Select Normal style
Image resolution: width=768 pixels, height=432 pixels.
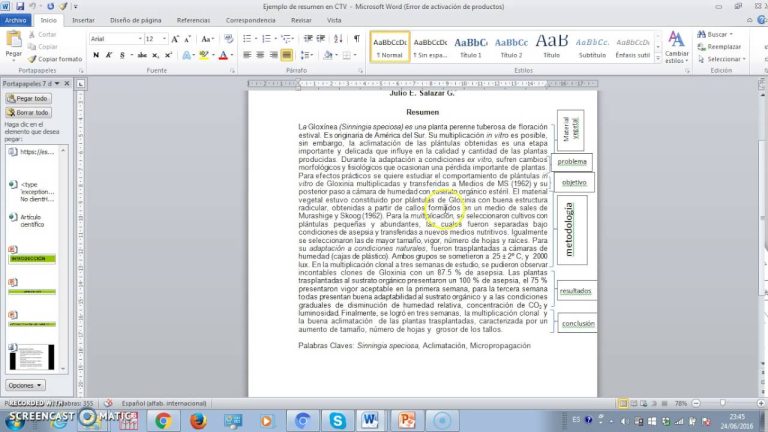(x=390, y=47)
